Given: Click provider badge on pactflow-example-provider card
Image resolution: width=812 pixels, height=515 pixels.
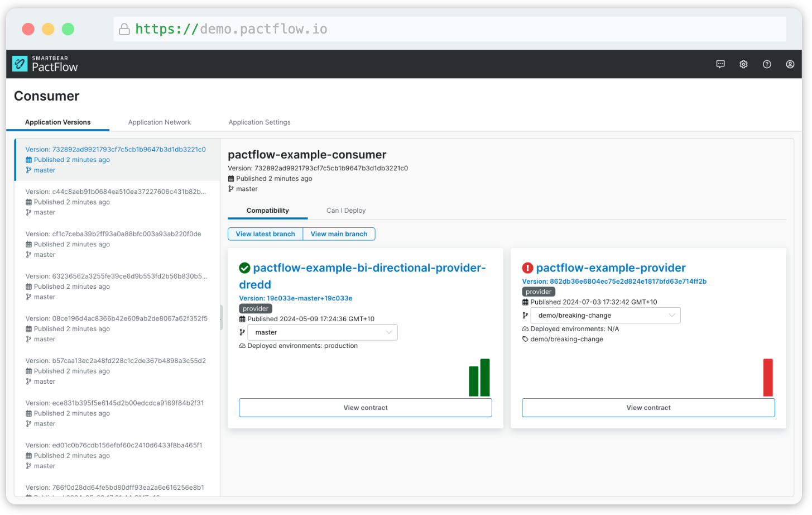Looking at the screenshot, I should pyautogui.click(x=539, y=292).
